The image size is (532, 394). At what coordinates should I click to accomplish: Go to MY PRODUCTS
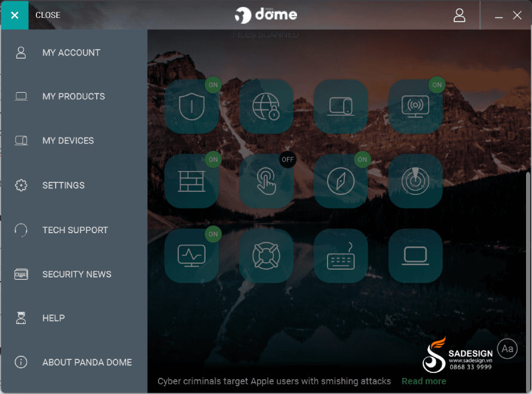tap(74, 96)
